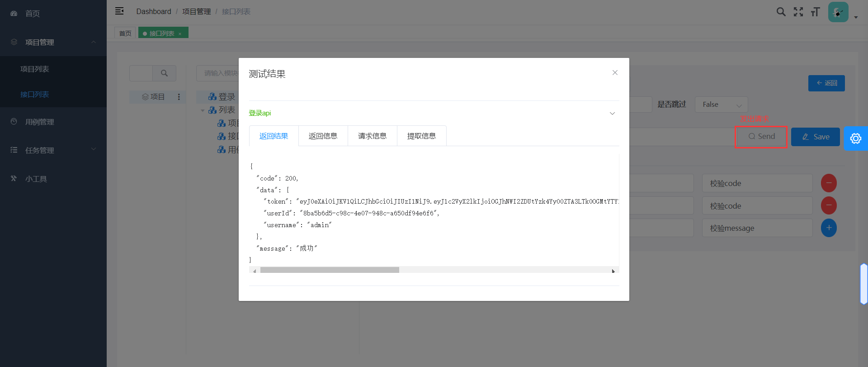Click the 请输入模块 search input
The height and width of the screenshot is (367, 868).
217,73
